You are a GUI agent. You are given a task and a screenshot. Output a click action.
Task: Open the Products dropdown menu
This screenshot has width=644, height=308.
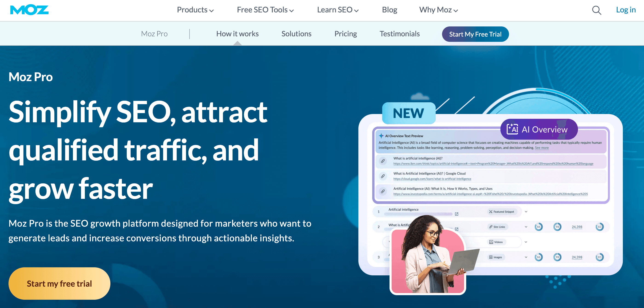click(x=195, y=10)
